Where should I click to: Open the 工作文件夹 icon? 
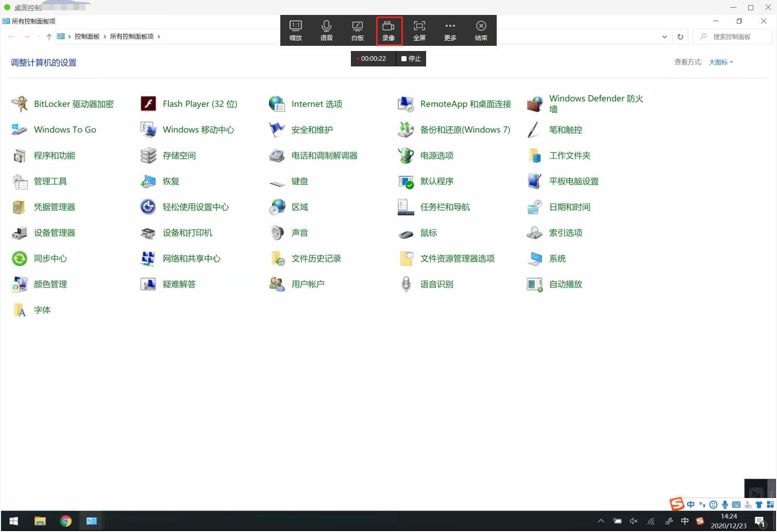click(535, 156)
